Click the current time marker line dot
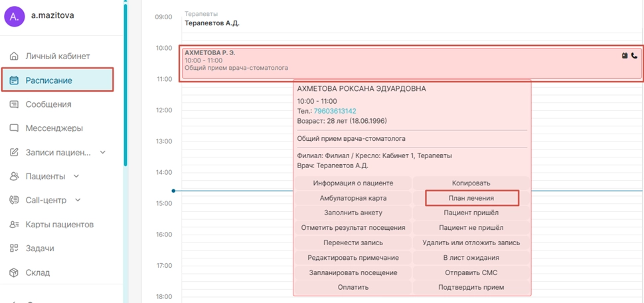 pos(173,191)
